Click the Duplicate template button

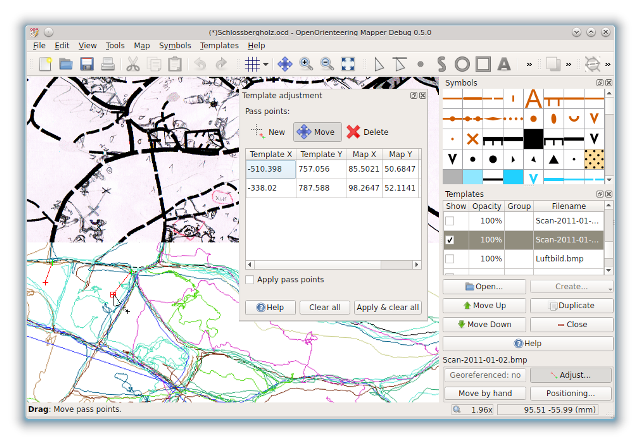coord(571,305)
